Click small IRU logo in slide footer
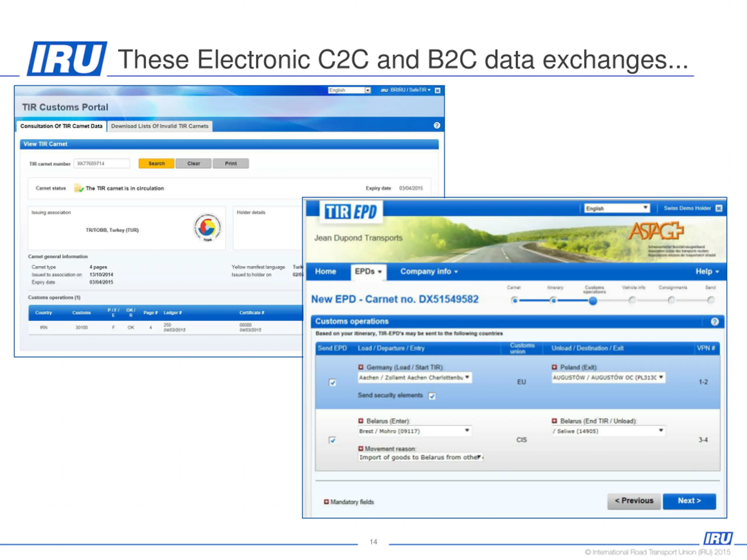747x560 pixels. point(718,538)
